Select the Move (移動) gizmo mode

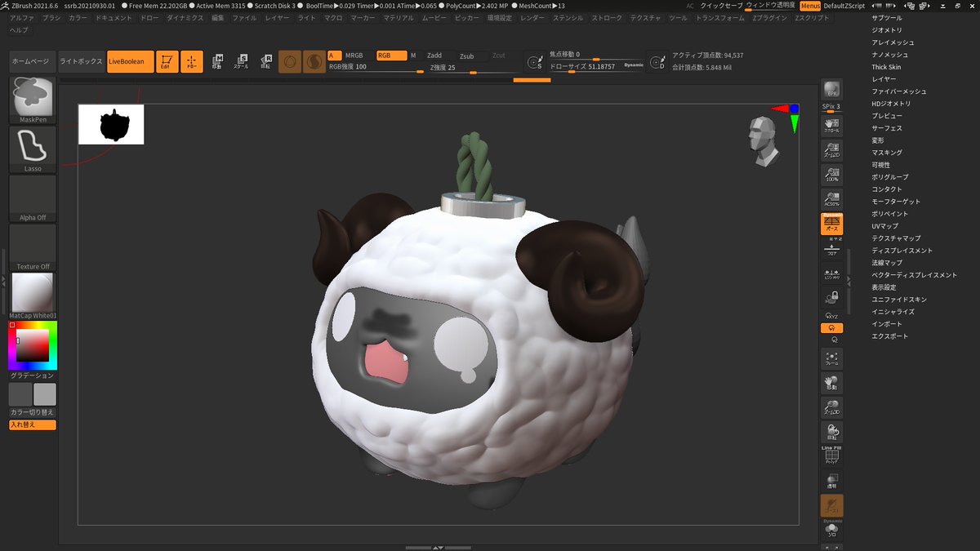(x=217, y=61)
